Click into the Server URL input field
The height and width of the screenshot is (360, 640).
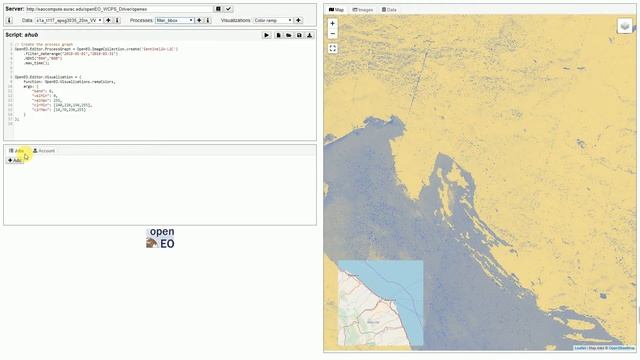(x=119, y=9)
